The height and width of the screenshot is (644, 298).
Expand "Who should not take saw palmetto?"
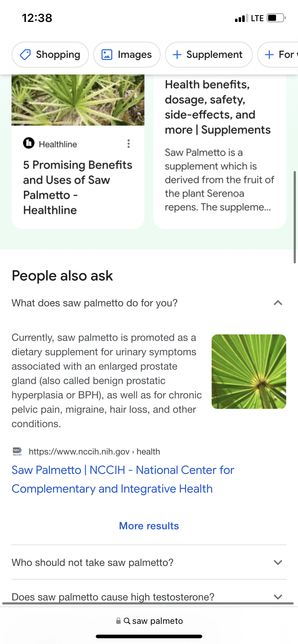[277, 562]
